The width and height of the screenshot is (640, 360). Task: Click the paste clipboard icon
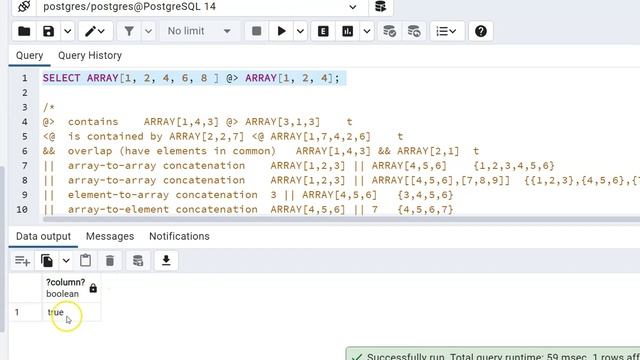click(x=85, y=260)
